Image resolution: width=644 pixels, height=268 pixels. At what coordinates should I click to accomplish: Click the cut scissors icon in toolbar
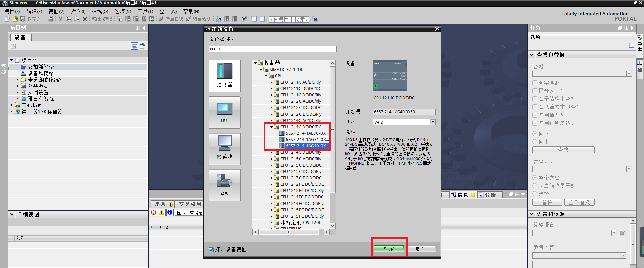(x=60, y=19)
